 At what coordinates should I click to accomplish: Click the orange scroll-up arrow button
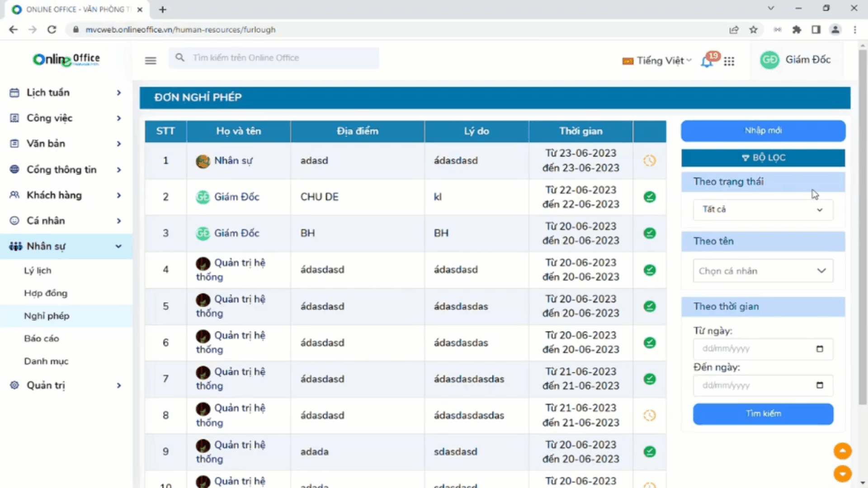(x=842, y=450)
